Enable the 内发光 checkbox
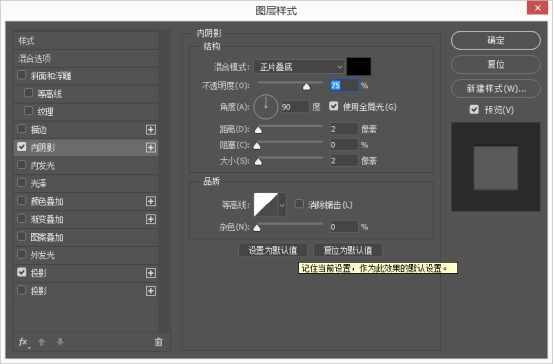This screenshot has width=554, height=364. (22, 165)
